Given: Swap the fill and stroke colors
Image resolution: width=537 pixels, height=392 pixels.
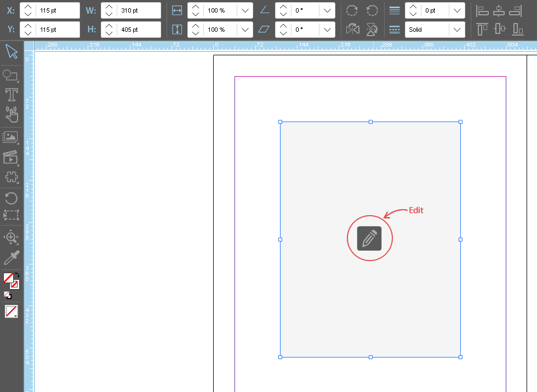Looking at the screenshot, I should 17,275.
